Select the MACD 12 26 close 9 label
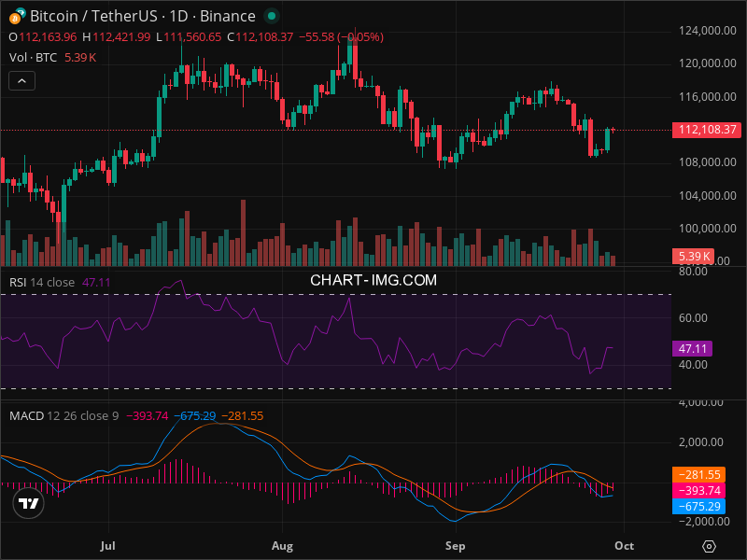Viewport: 747px width, 560px height. (63, 415)
